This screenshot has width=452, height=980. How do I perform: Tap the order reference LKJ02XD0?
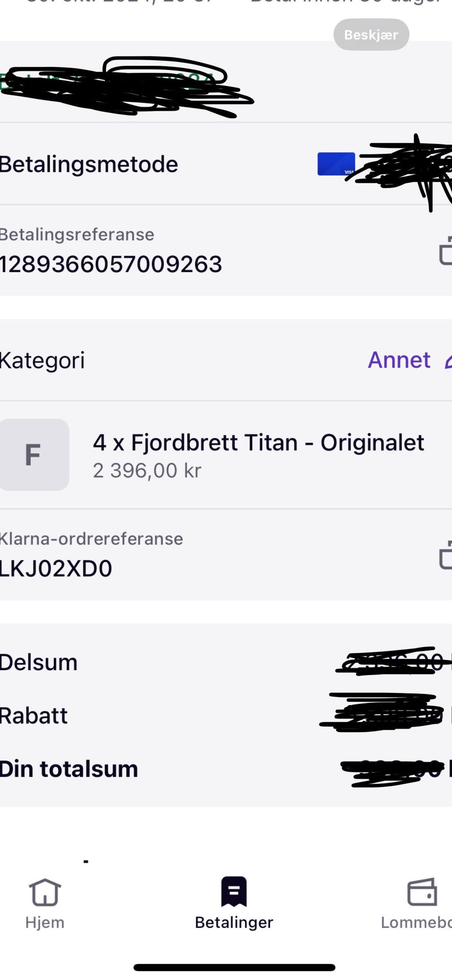[56, 569]
